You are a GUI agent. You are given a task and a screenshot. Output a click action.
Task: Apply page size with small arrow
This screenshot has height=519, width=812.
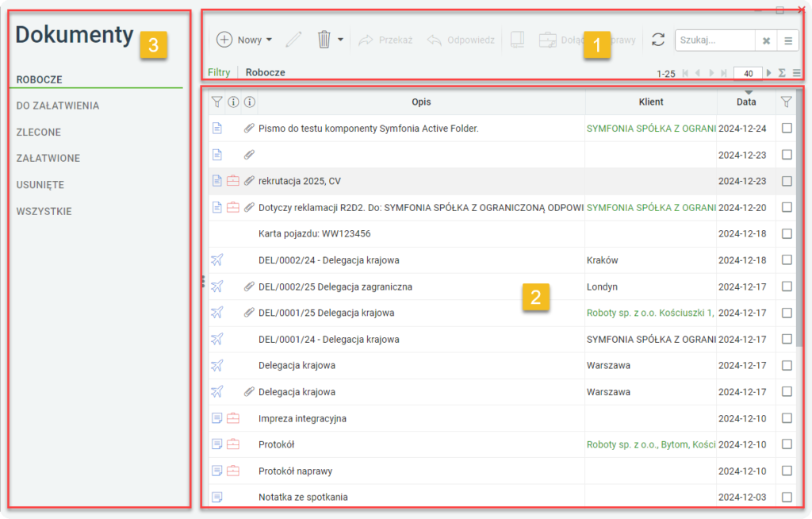768,73
